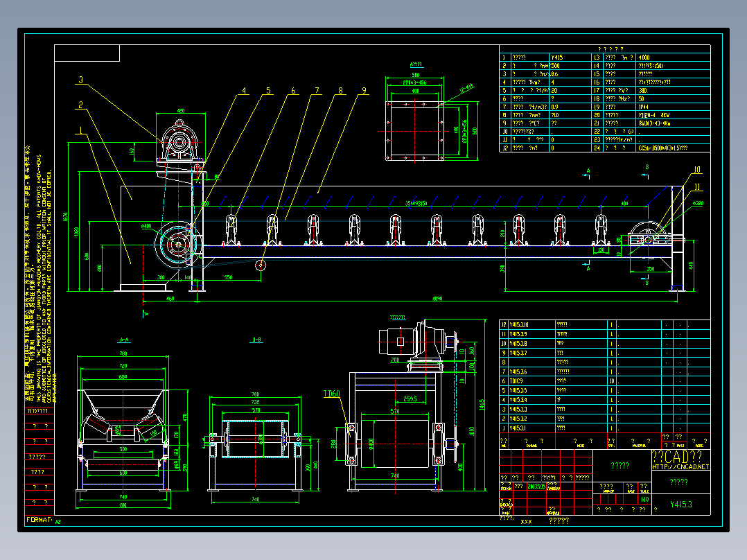747x560 pixels.
Task: Click the CC5b-B500x4(3+1.5) belt specification
Action: 663,148
